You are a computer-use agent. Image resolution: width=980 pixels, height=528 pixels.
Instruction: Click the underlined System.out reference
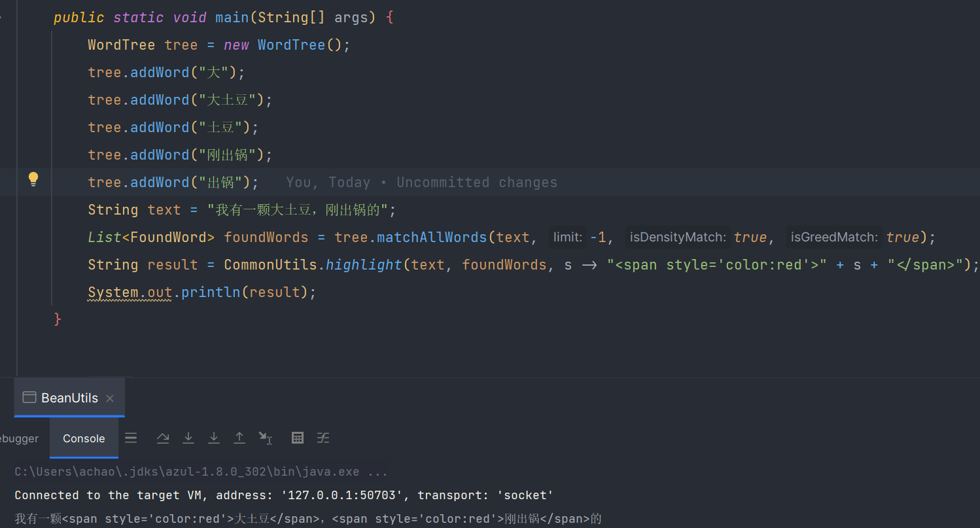click(x=130, y=292)
